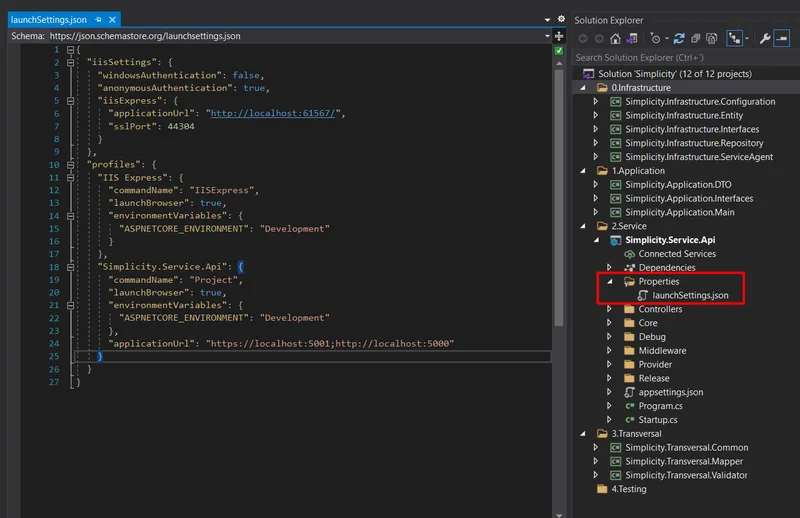800x518 pixels.
Task: Select Simplicity.Application.DTO project
Action: (x=678, y=185)
